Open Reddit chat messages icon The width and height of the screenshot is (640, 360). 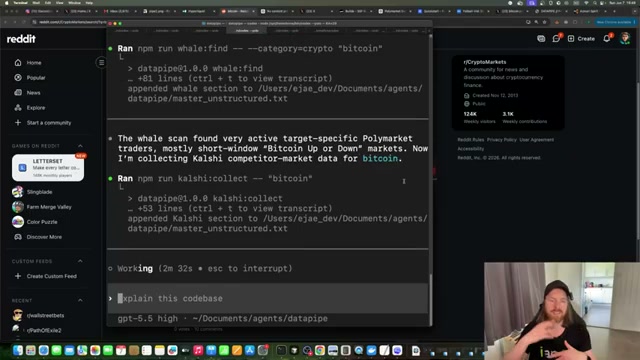pyautogui.click(x=556, y=38)
